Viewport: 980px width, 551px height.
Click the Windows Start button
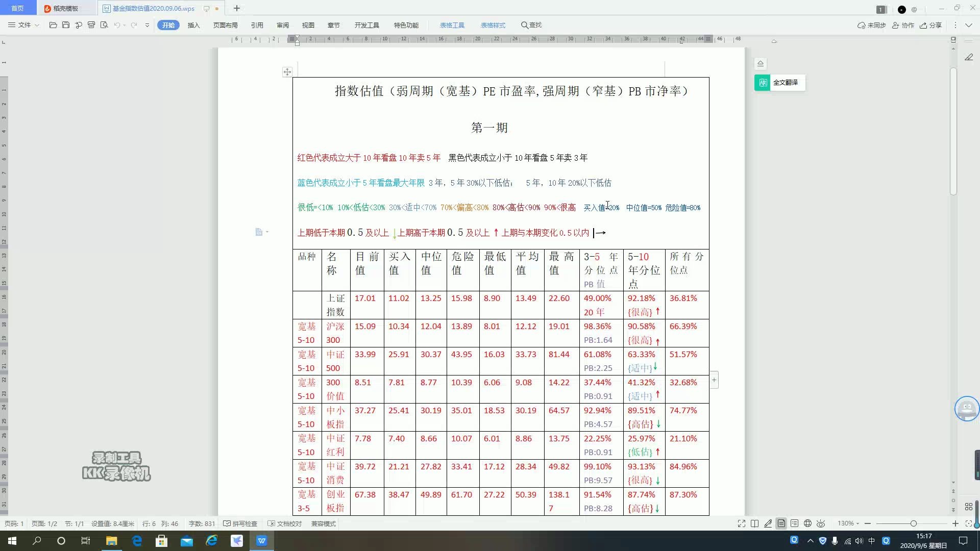[12, 541]
